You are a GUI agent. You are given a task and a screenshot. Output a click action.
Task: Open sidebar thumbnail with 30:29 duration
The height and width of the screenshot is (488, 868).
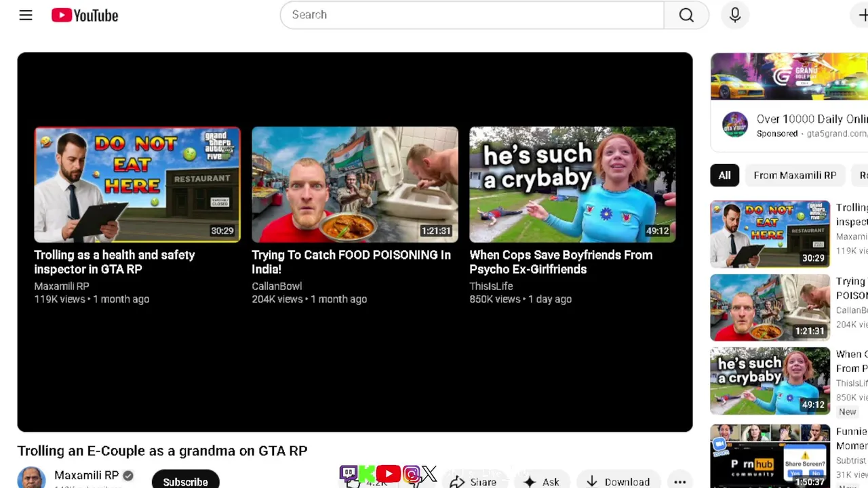pos(770,234)
